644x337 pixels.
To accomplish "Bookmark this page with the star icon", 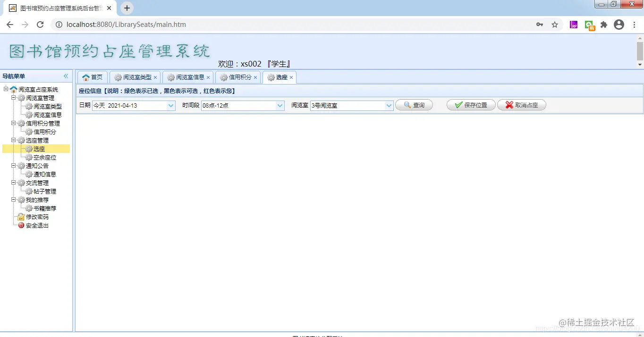I will click(555, 25).
